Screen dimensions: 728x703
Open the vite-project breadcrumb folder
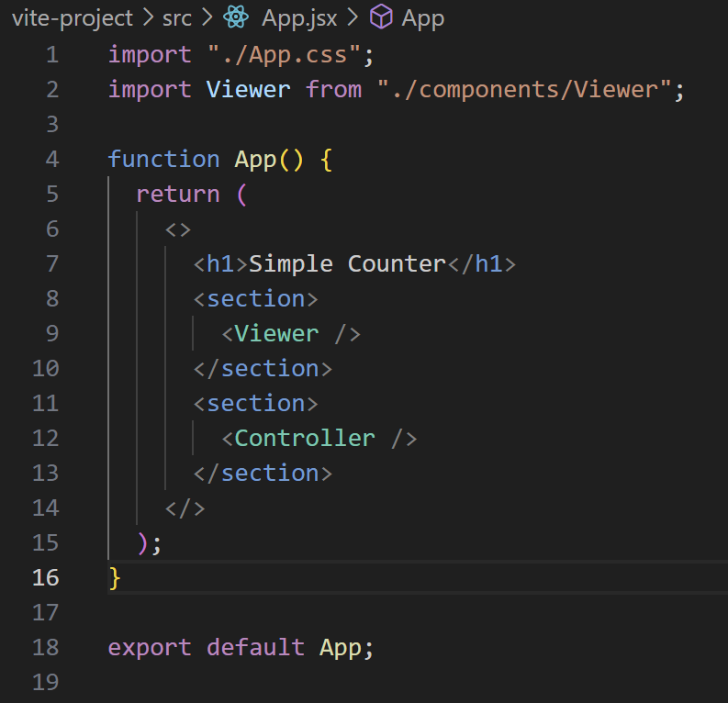73,18
